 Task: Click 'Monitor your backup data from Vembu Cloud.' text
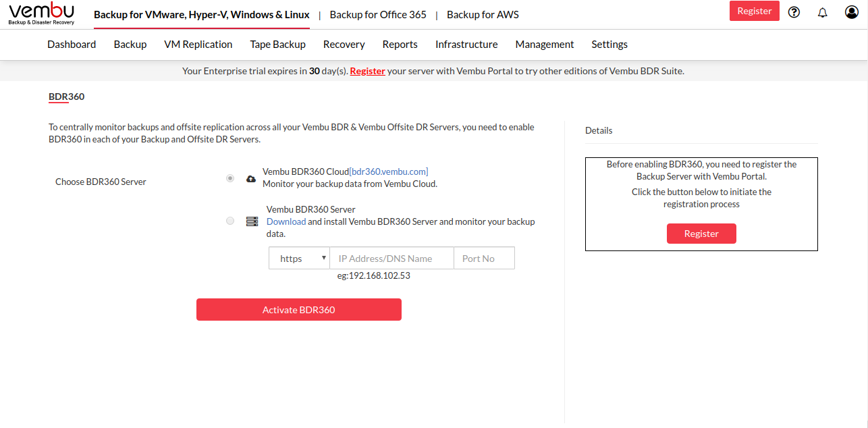click(350, 184)
